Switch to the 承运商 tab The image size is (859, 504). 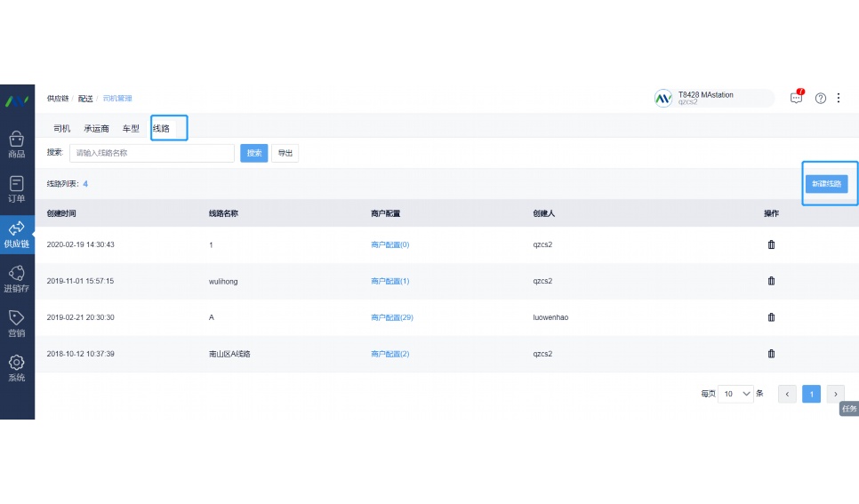[x=96, y=129]
